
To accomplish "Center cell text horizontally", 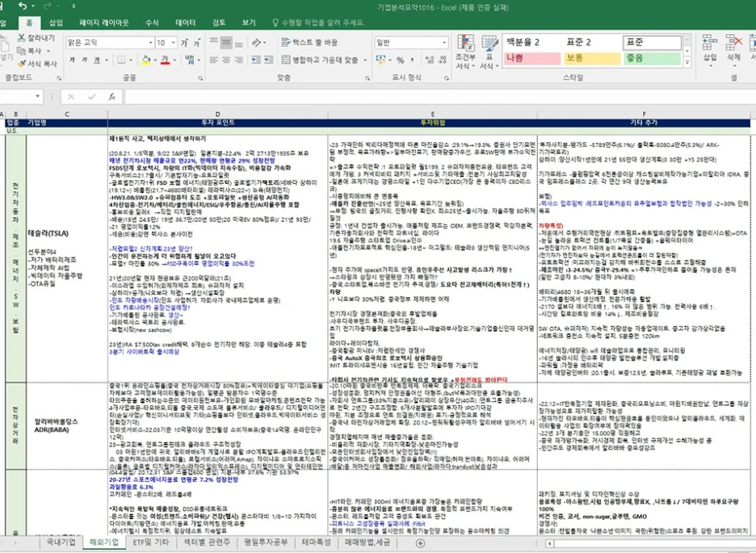I will [226, 60].
